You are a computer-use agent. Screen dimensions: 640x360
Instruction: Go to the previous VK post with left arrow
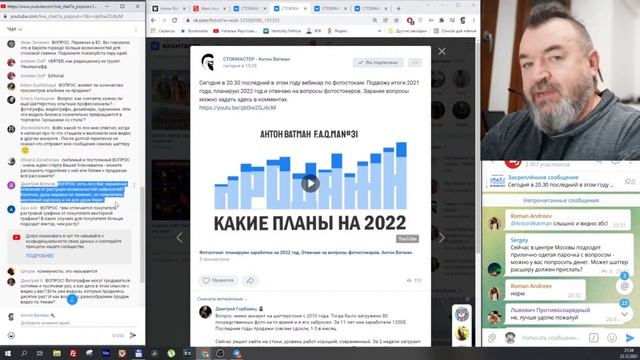click(180, 238)
